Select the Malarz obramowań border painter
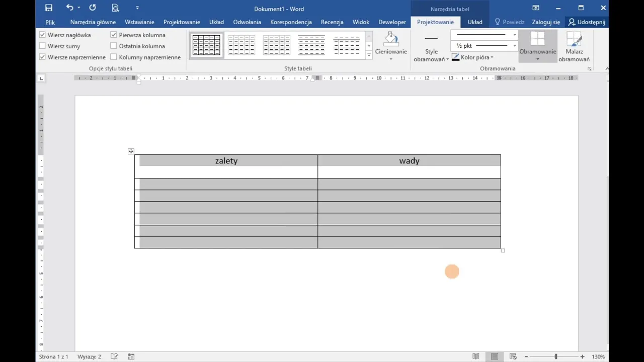Viewport: 644px width, 362px height. point(574,45)
